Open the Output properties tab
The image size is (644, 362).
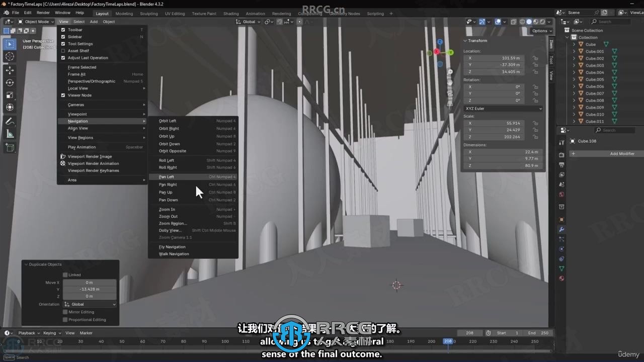pyautogui.click(x=561, y=165)
